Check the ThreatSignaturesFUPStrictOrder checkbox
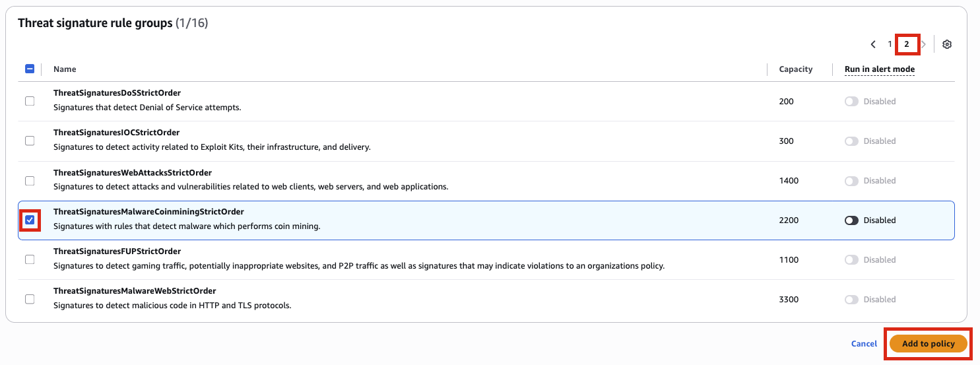980x365 pixels. [30, 259]
